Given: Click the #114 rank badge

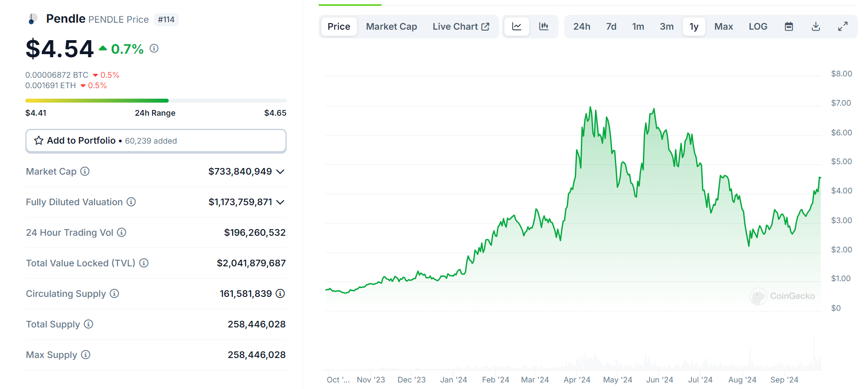Looking at the screenshot, I should 166,20.
